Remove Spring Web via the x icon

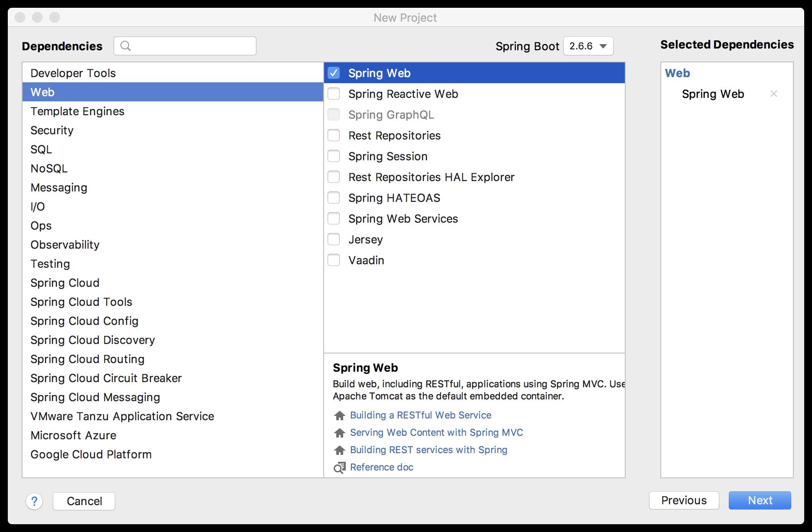coord(774,94)
